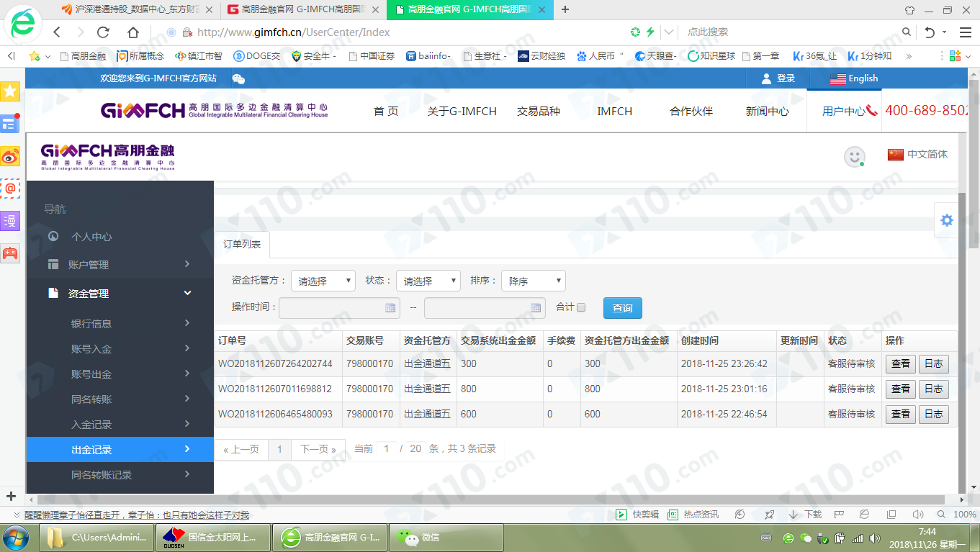Screen dimensions: 980x552
Task: Open 新闻中心 in the top navigation
Action: click(768, 112)
